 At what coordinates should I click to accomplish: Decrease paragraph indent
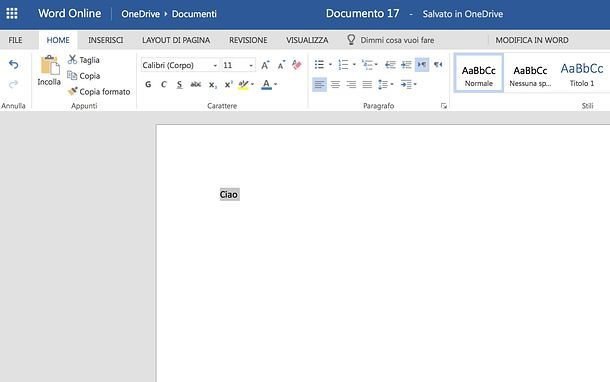click(390, 65)
